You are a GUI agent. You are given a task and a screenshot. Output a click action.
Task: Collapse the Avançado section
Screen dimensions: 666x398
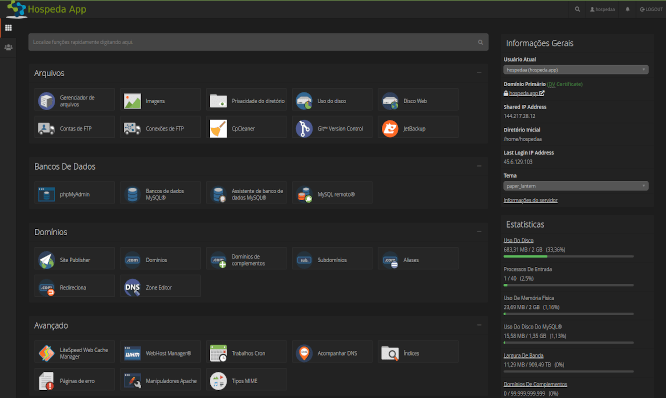[479, 325]
